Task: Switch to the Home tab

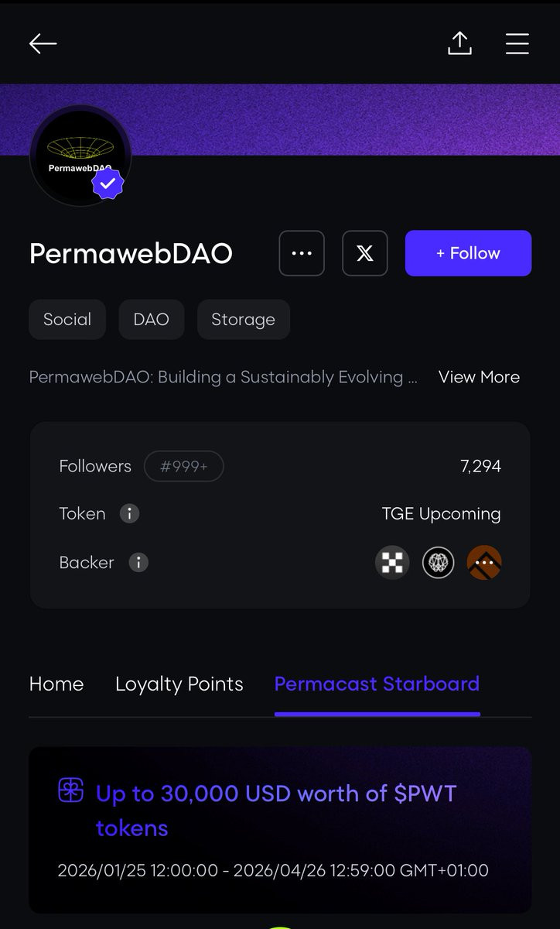Action: tap(56, 684)
